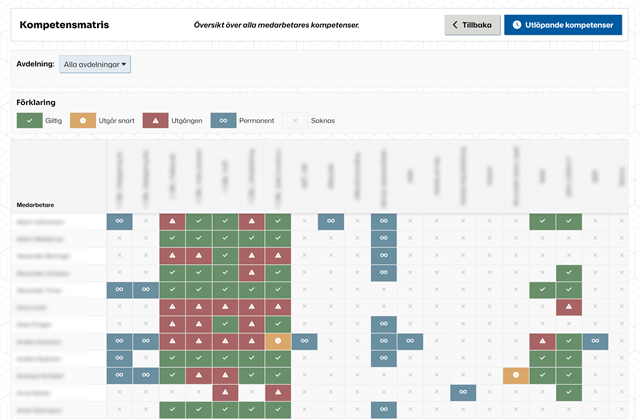Click the back chevron icon in Tillbaka
Viewport: 640px width, 419px height.
[x=456, y=24]
